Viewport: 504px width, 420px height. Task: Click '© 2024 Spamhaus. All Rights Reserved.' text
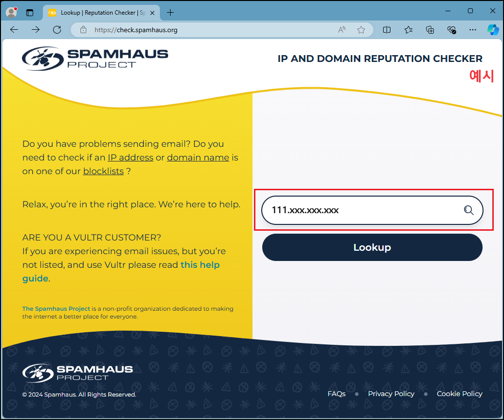coord(79,395)
